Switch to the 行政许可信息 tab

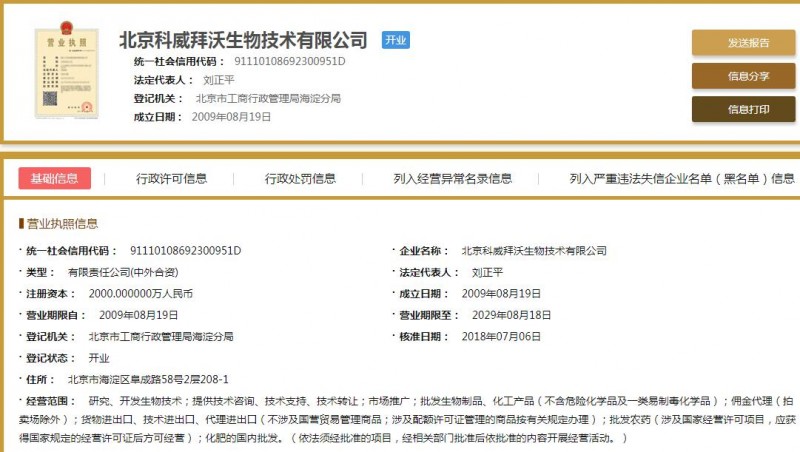(x=171, y=179)
